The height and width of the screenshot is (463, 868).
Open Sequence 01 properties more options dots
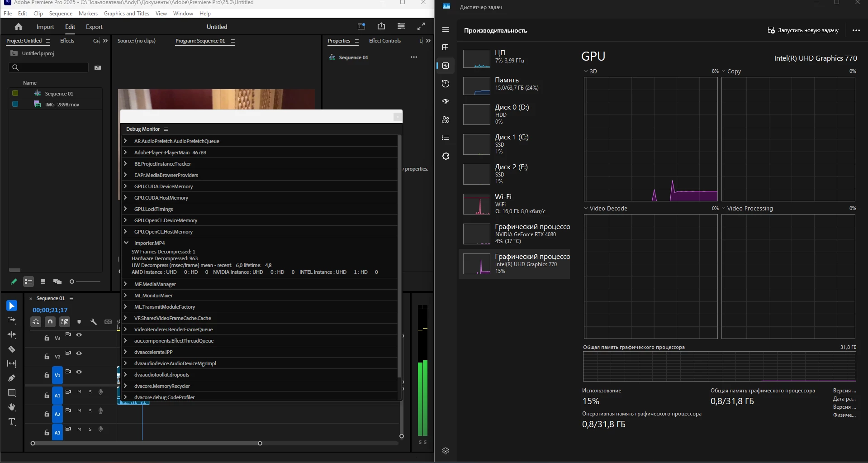point(414,57)
